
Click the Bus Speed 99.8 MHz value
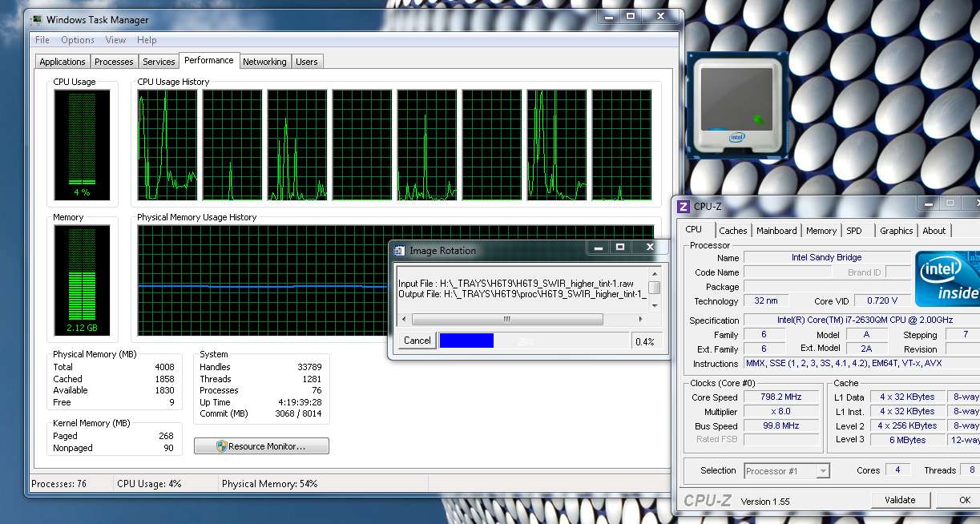780,425
